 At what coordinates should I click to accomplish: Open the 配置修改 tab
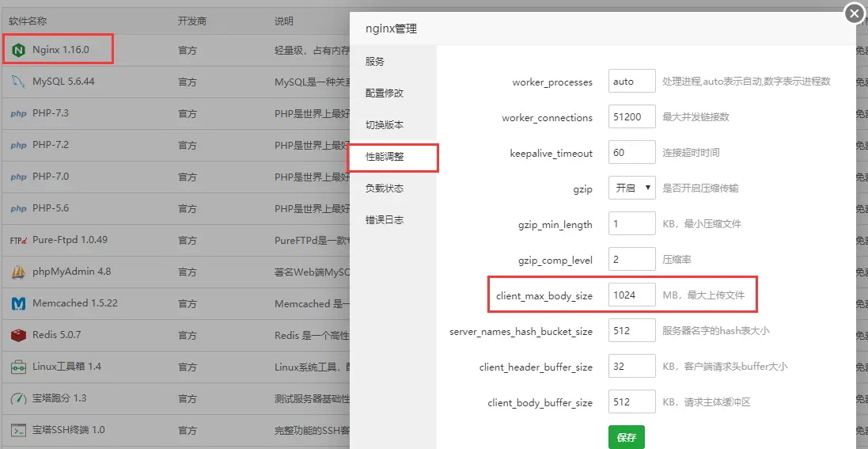click(x=385, y=93)
